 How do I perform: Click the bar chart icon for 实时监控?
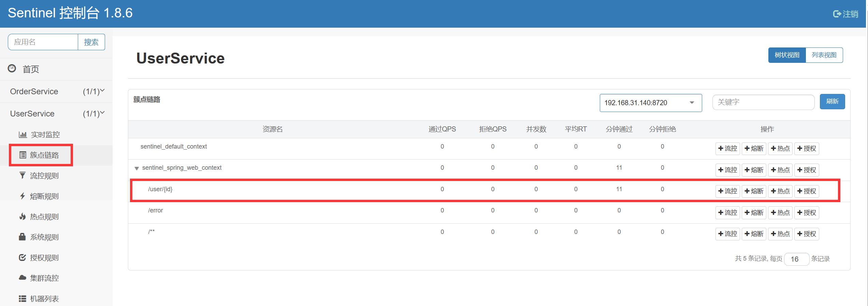click(23, 135)
